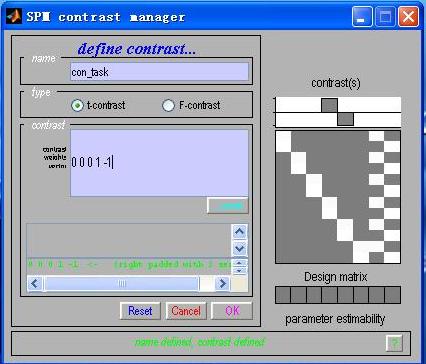The height and width of the screenshot is (364, 426).
Task: Click the parameter estimability bar
Action: tap(338, 295)
